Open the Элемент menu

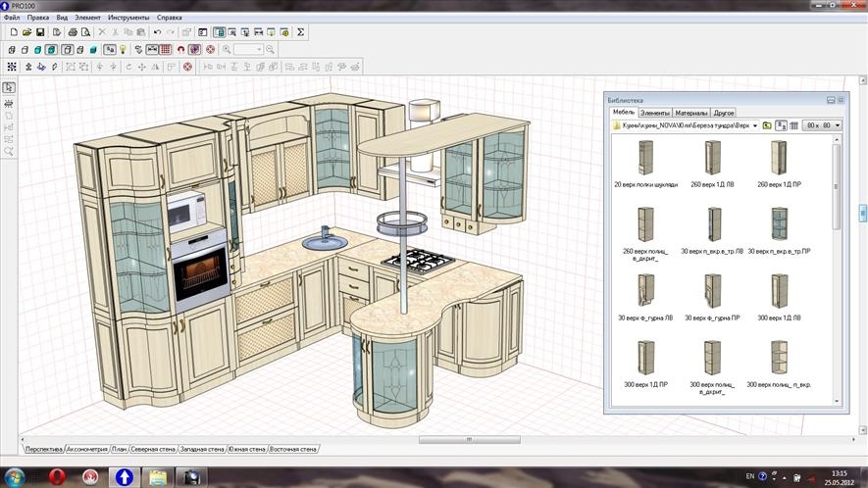87,18
